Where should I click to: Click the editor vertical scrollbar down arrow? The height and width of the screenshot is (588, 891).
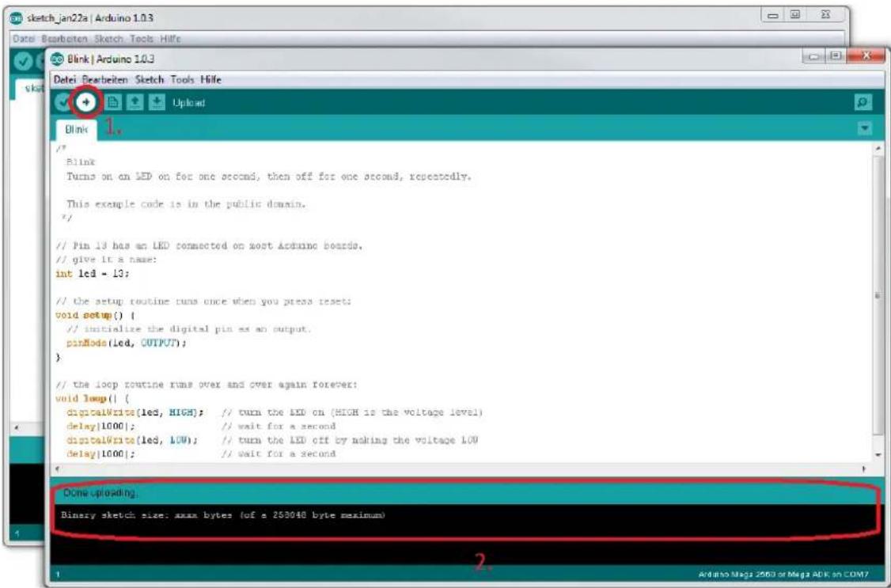[x=879, y=455]
